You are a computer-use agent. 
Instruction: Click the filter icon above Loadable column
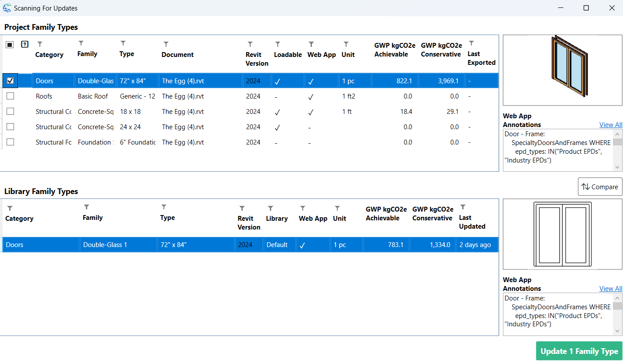click(278, 44)
